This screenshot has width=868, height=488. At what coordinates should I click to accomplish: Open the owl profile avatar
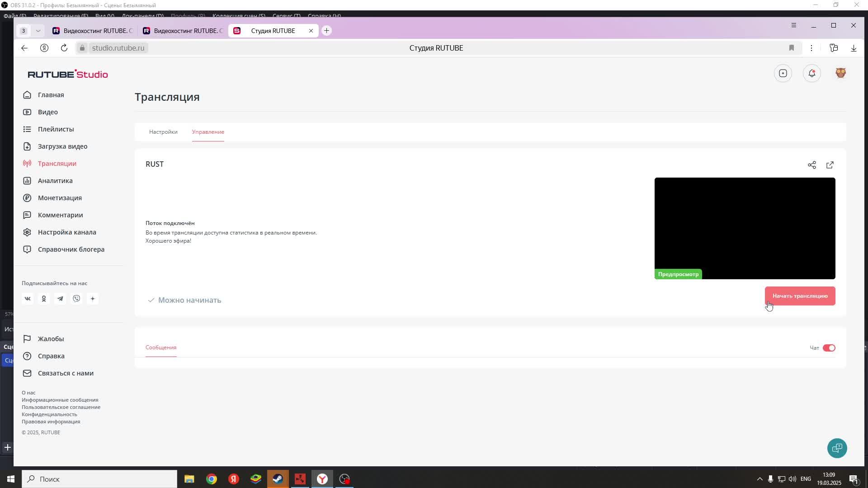click(x=840, y=73)
